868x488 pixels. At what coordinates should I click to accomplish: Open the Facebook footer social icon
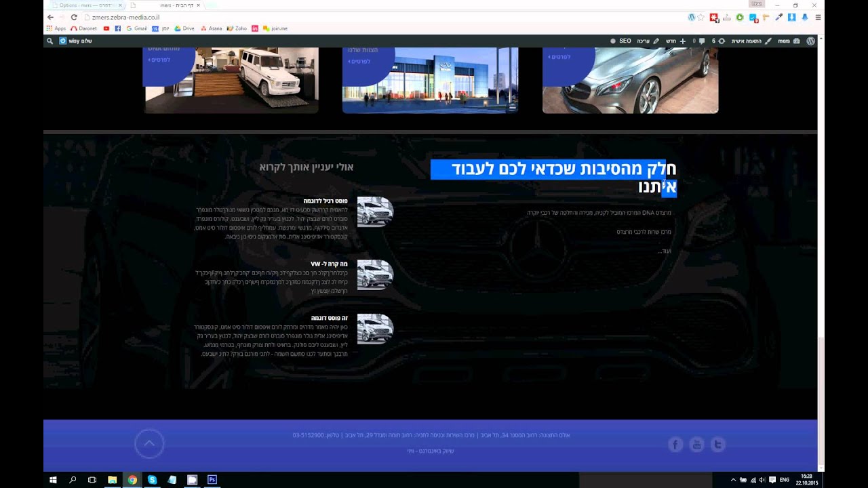tap(675, 445)
